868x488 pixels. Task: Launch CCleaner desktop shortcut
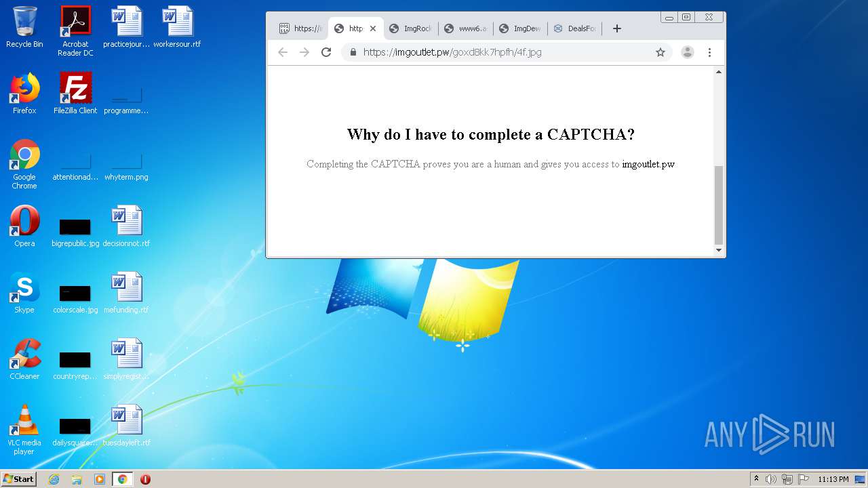click(24, 359)
